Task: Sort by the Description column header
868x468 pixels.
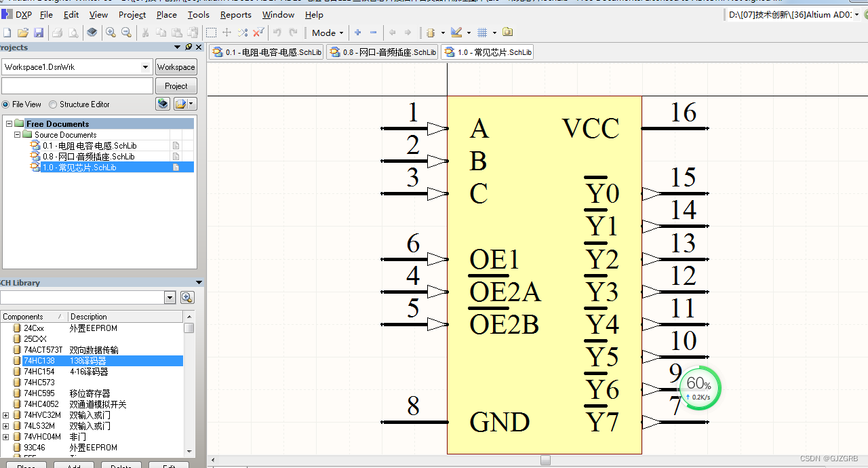Action: tap(125, 317)
